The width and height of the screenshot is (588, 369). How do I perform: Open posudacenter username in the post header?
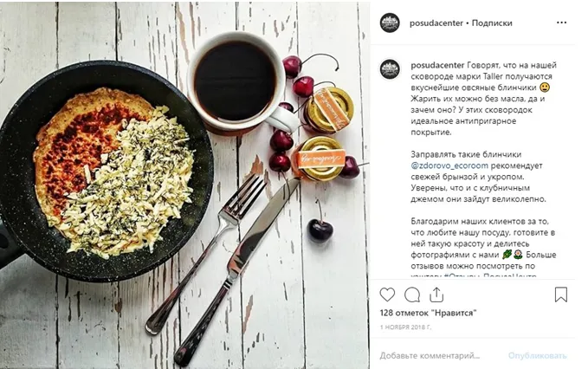coord(436,23)
